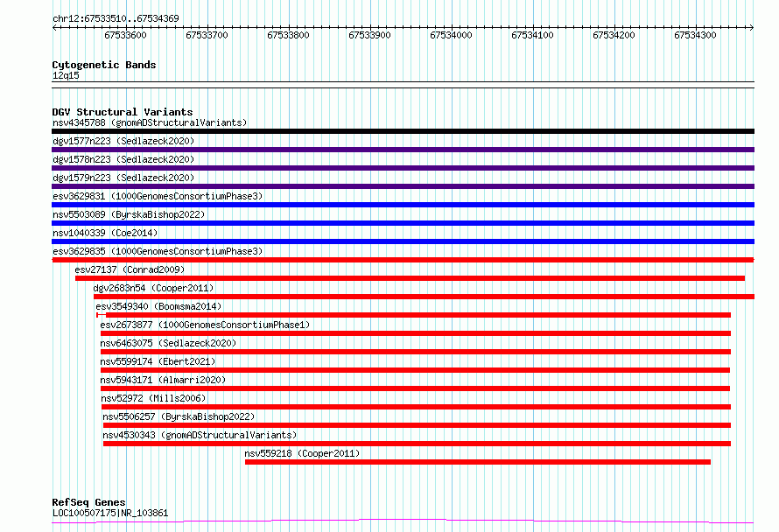Click the nsv5506257 (ByrskaBishop2022) label
779x532 pixels.
[x=179, y=416]
